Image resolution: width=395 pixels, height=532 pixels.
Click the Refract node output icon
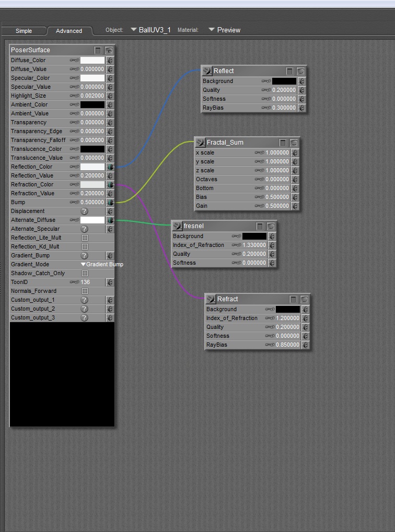tap(211, 299)
